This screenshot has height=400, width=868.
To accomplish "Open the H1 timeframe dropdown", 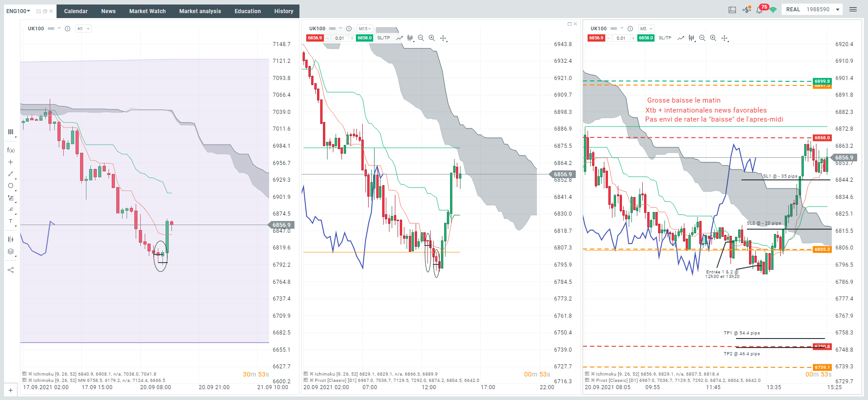I will coord(83,28).
